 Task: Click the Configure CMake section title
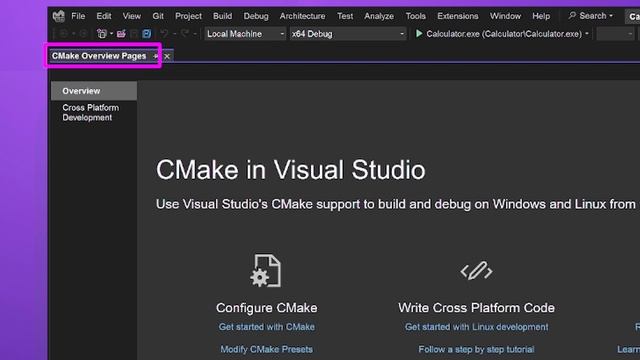pos(267,308)
